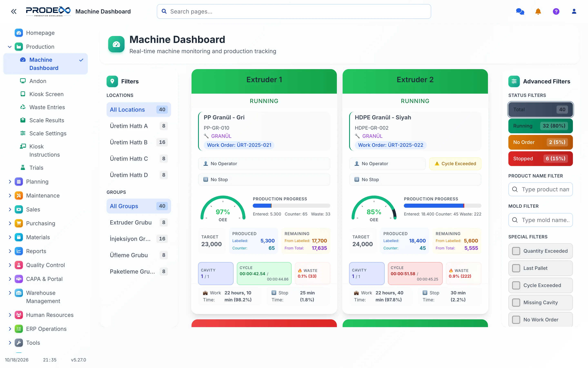The width and height of the screenshot is (588, 368).
Task: Click the Advanced Filters header icon
Action: 514,81
